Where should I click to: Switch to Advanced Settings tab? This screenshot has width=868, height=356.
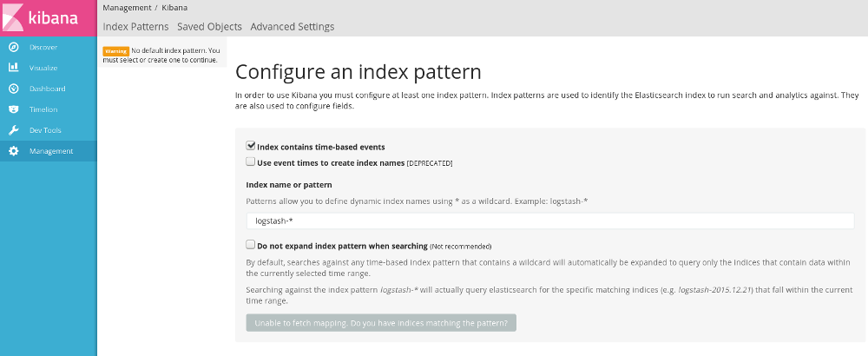pyautogui.click(x=293, y=27)
